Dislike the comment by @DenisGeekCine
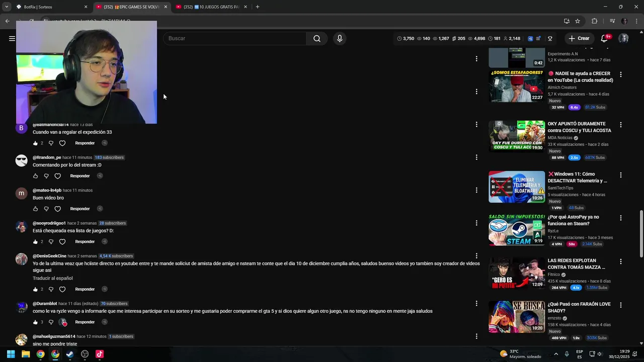 point(51,290)
